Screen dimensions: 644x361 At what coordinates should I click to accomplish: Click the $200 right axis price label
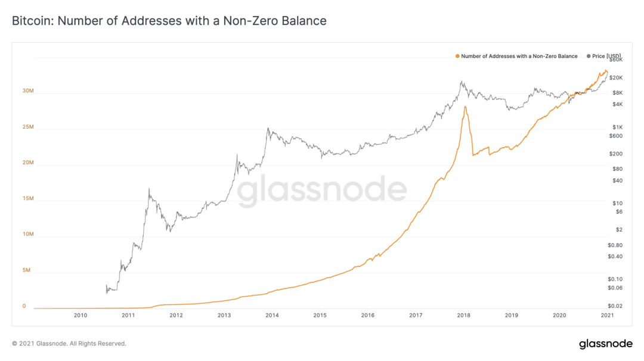[x=615, y=154]
